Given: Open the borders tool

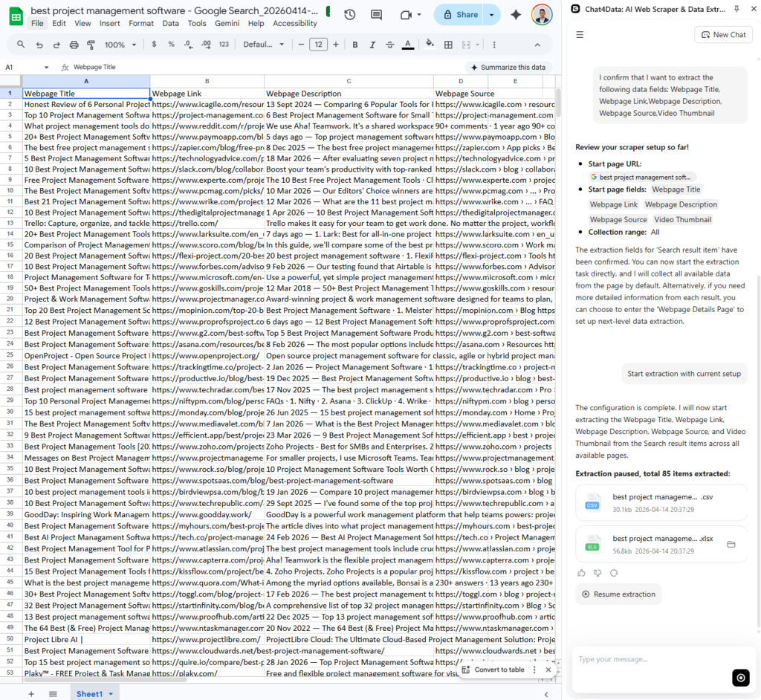Looking at the screenshot, I should (448, 45).
